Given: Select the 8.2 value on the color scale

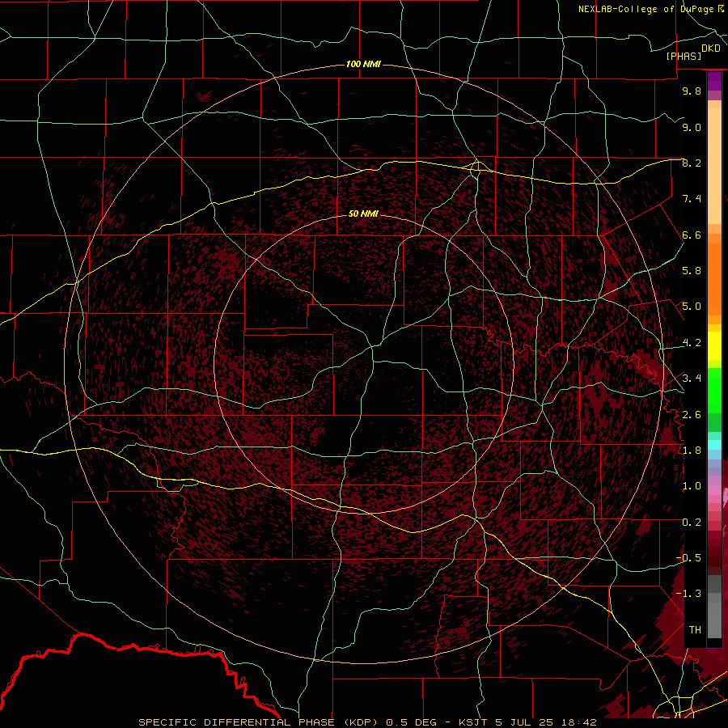Looking at the screenshot, I should coord(692,163).
